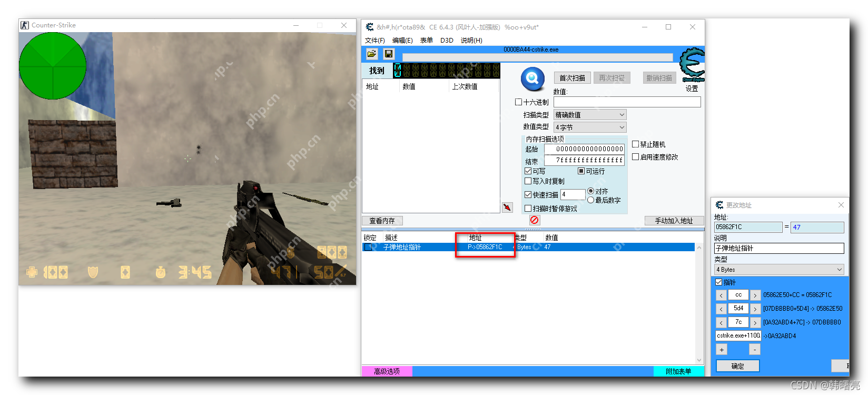Open the Cheat Engine logo settings
Screen dimensions: 868x395
click(x=692, y=65)
